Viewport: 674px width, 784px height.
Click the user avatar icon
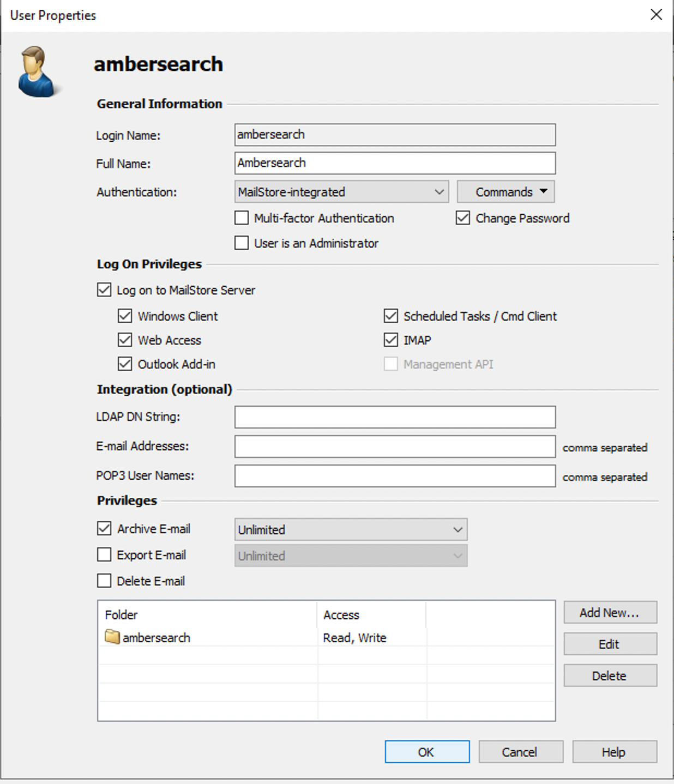[37, 71]
